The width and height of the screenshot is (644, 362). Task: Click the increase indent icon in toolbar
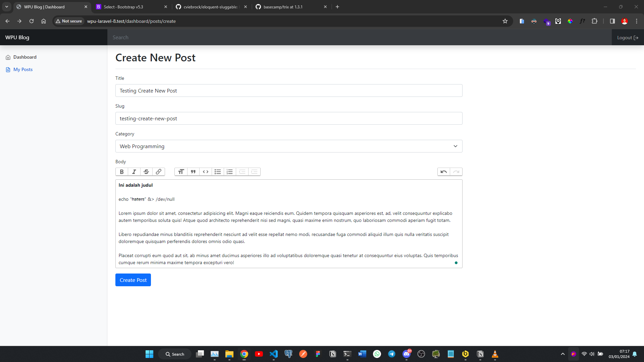(x=254, y=172)
